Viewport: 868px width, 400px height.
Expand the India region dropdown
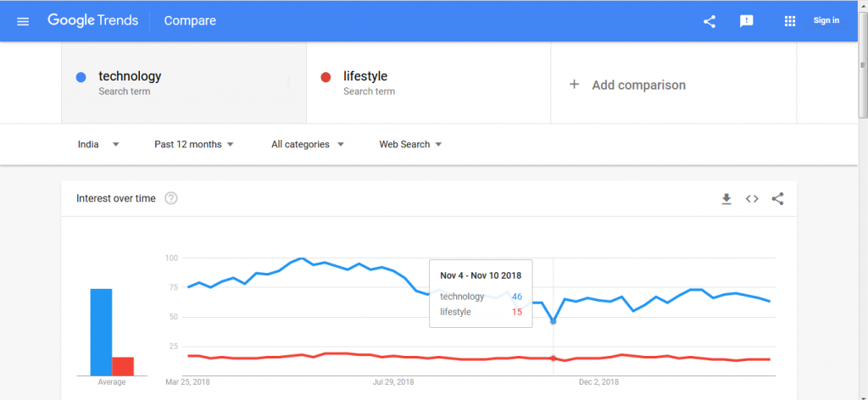[x=98, y=144]
